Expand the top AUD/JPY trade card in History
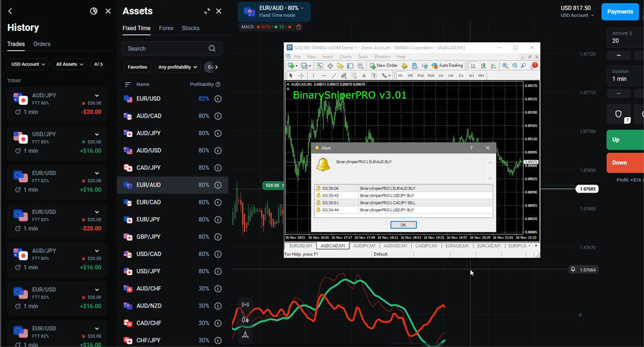Viewport: 644px width, 347px height. 97,96
